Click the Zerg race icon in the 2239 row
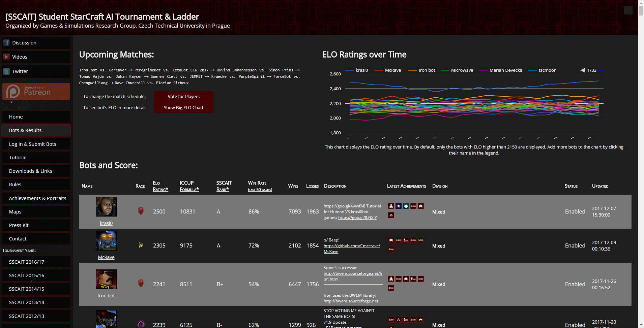Viewport: 644px width, 328px height. (141, 324)
